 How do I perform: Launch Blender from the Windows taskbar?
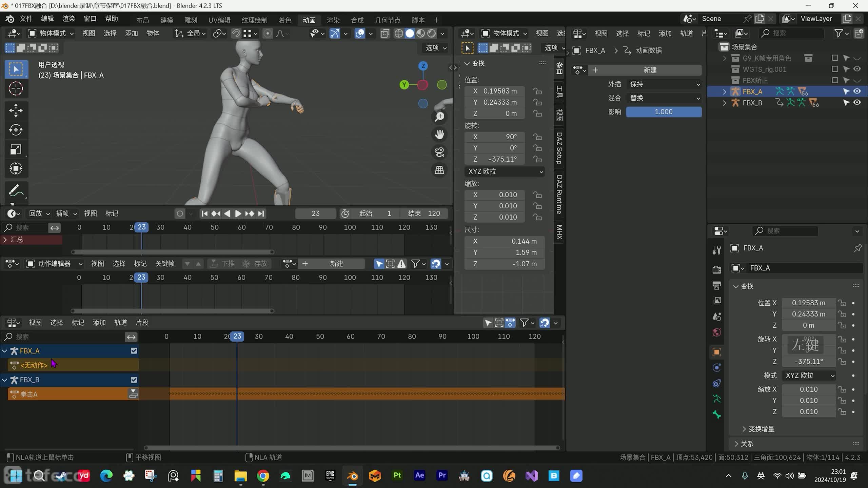tap(353, 476)
